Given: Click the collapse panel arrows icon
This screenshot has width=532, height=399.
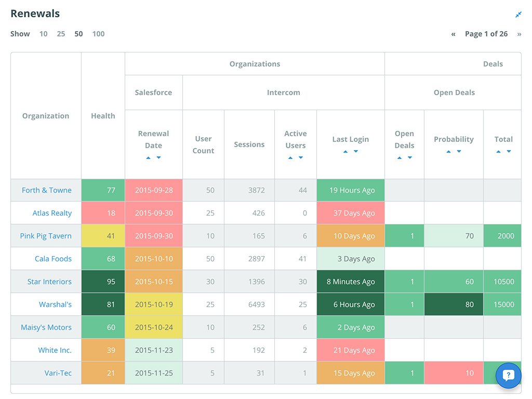Looking at the screenshot, I should pyautogui.click(x=518, y=15).
